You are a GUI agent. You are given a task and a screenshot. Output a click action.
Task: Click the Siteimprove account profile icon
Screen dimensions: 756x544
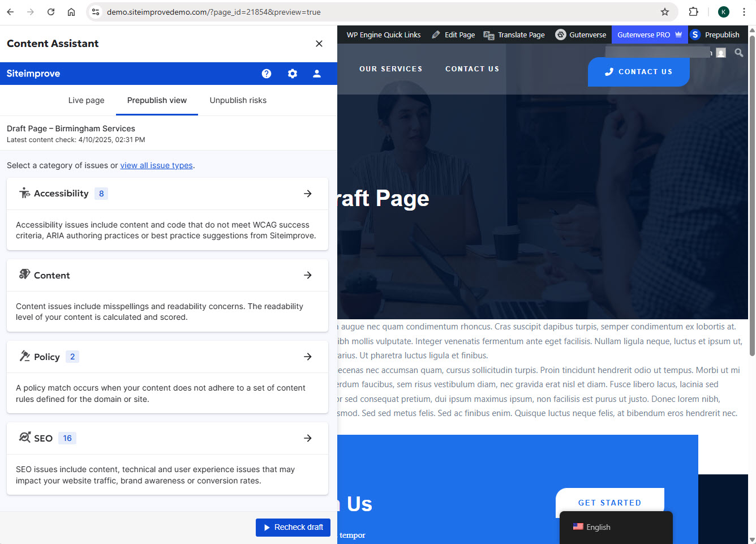pos(317,73)
